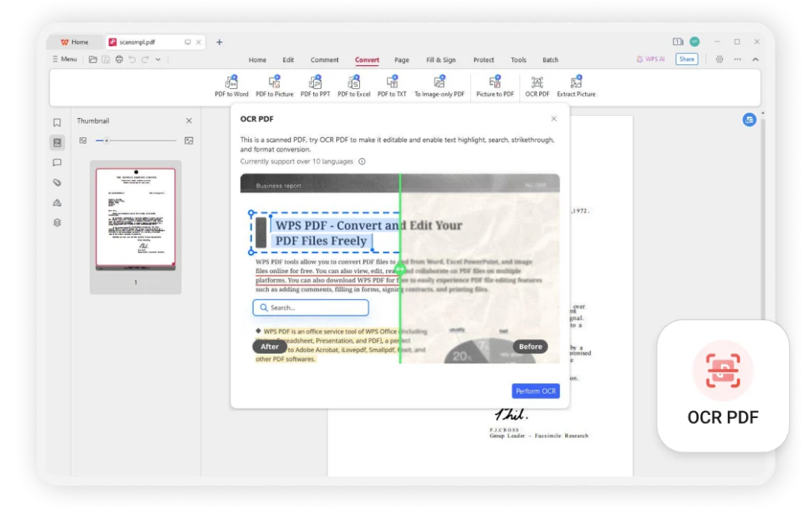Screen dimensions: 812x507
Task: Open the Batch ribbon tab
Action: [550, 60]
